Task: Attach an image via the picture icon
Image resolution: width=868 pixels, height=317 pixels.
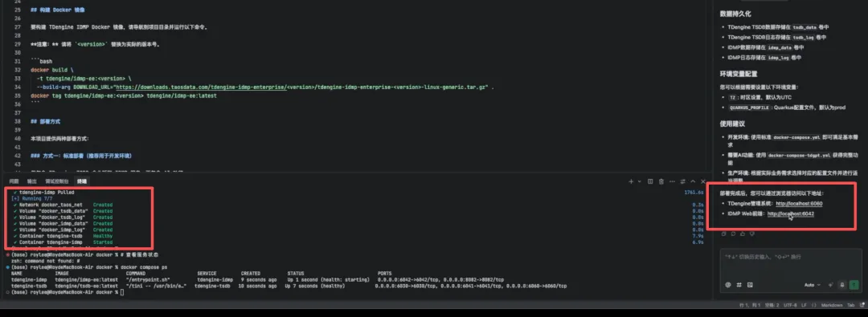Action: coord(750,285)
